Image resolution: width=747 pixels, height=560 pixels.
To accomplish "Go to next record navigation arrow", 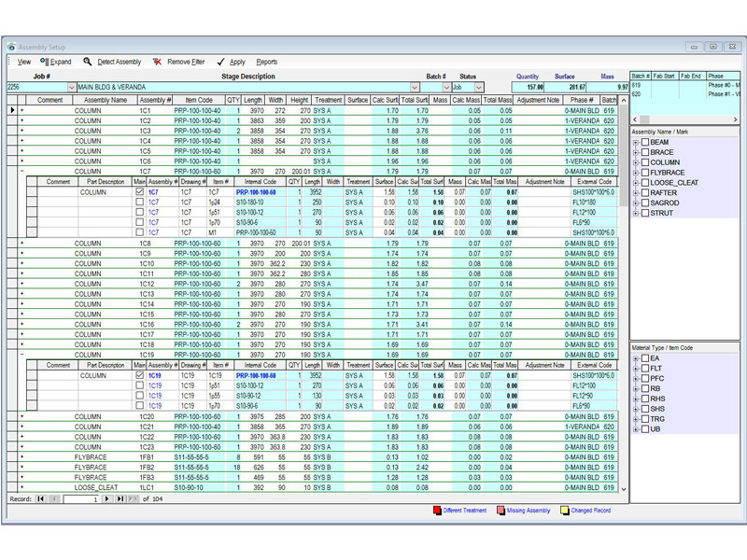I will pyautogui.click(x=107, y=498).
